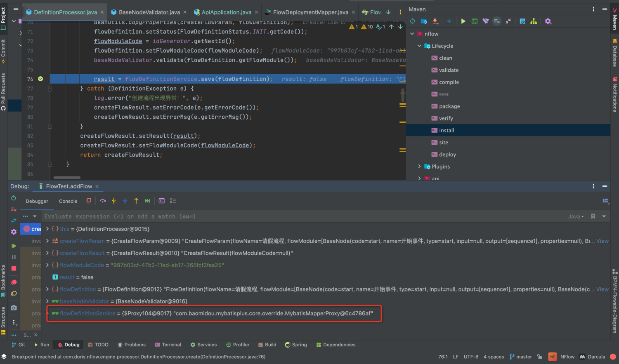Click the Step Over debugger icon
This screenshot has width=619, height=364.
[103, 201]
